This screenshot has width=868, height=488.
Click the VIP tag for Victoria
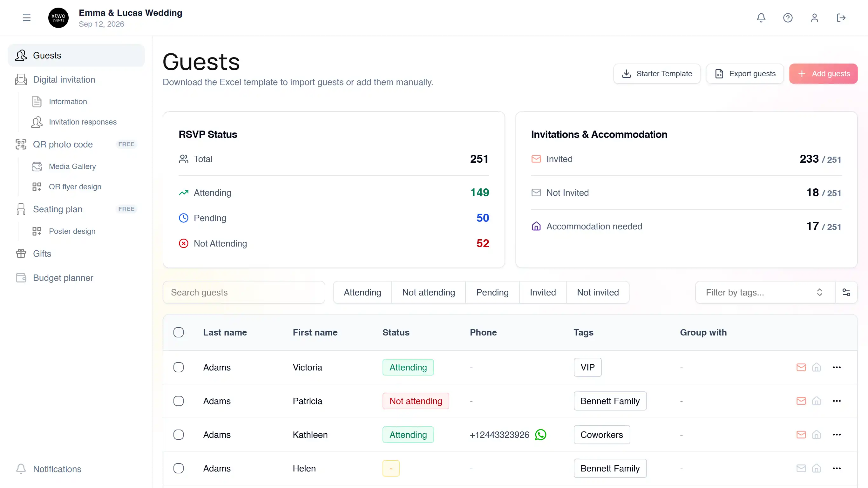pos(587,367)
